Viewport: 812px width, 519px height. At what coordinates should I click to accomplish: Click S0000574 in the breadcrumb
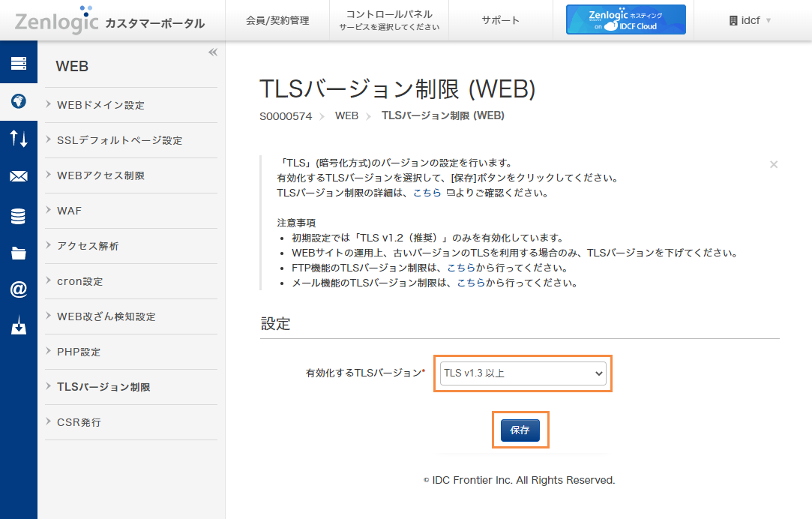(286, 116)
